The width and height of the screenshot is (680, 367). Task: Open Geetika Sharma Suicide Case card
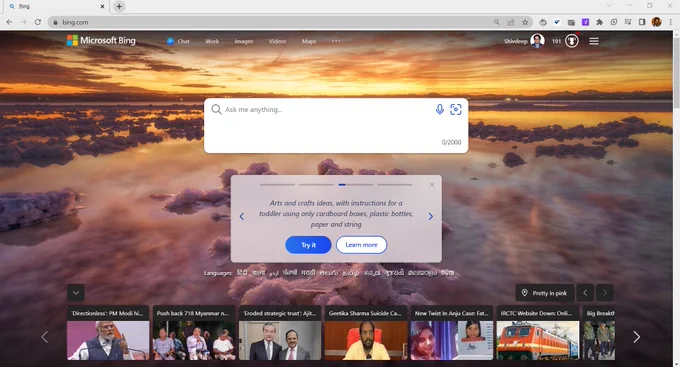coord(366,333)
